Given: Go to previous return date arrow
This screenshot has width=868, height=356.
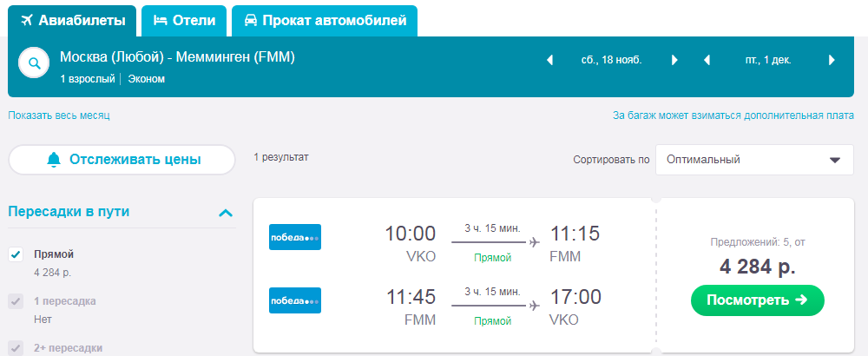Looking at the screenshot, I should coord(707,61).
